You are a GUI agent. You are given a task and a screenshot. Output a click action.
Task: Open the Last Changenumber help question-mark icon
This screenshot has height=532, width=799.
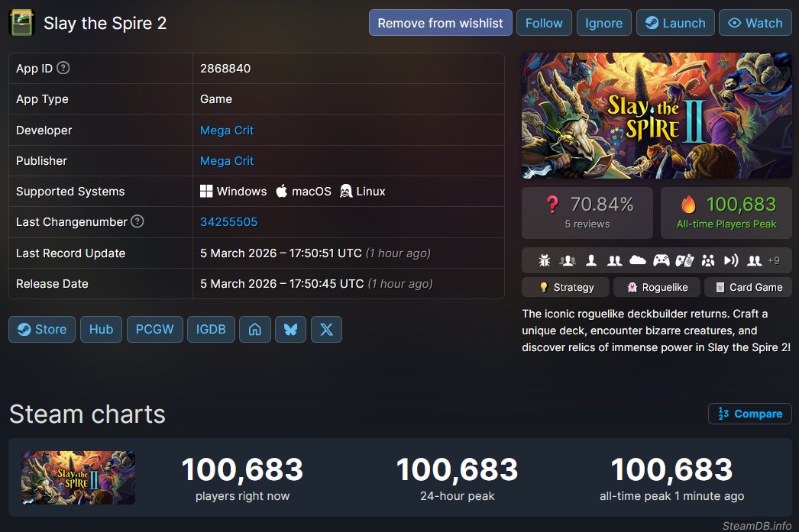tap(137, 221)
